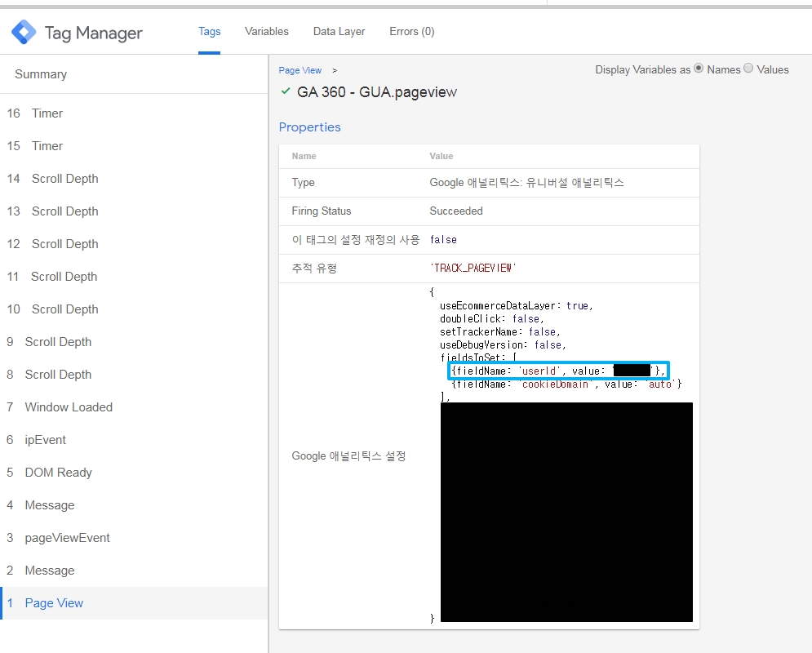The height and width of the screenshot is (653, 812).
Task: Open the Errors (0) tab
Action: point(411,32)
